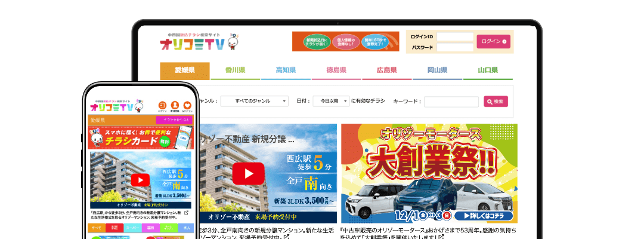This screenshot has width=644, height=239.
Task: Click the mascot character beside tablet logo
Action: pos(233,42)
